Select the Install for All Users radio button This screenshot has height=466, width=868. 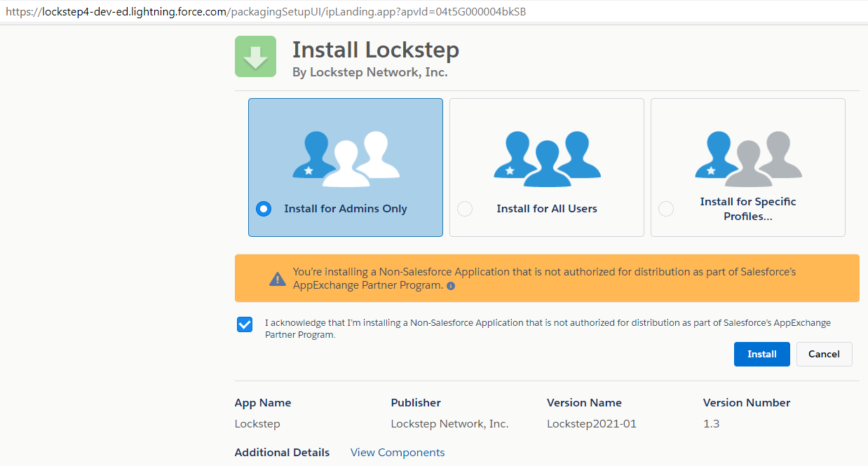point(465,209)
